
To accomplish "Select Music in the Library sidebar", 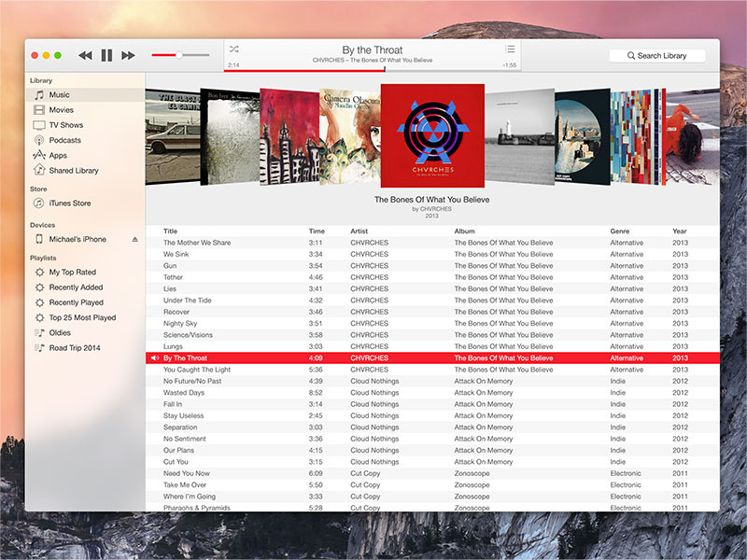I will click(x=86, y=95).
